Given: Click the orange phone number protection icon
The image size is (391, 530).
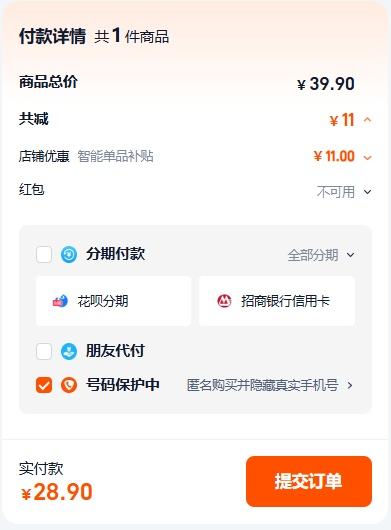Looking at the screenshot, I should [x=69, y=385].
